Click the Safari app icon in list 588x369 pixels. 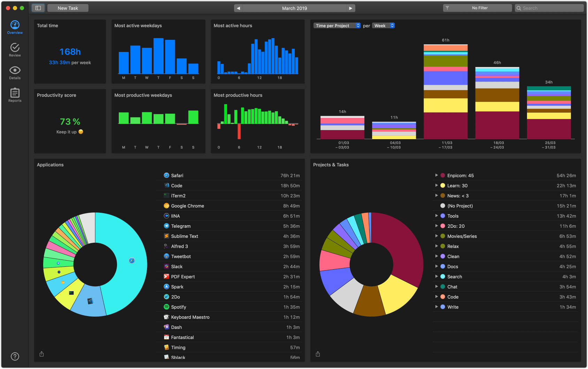[167, 175]
